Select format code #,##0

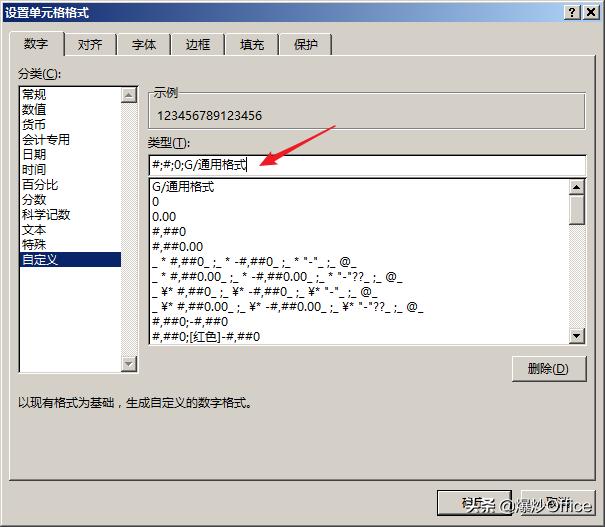point(360,232)
